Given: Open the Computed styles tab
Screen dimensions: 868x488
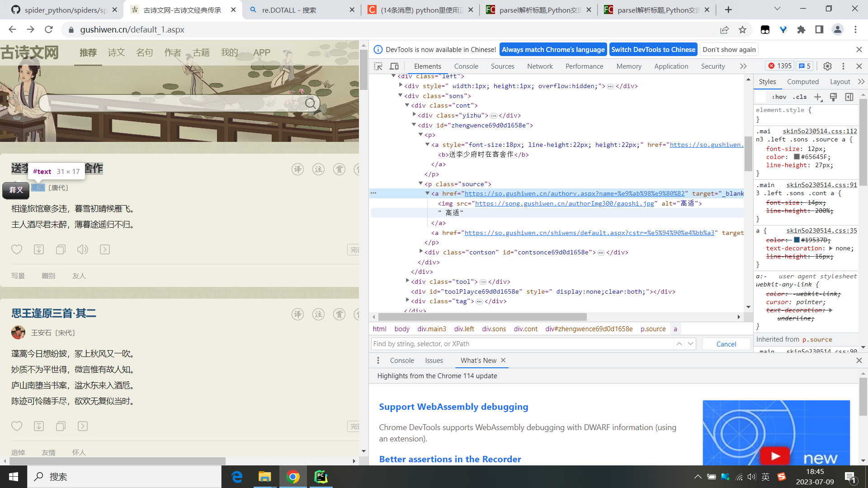Looking at the screenshot, I should [x=803, y=82].
